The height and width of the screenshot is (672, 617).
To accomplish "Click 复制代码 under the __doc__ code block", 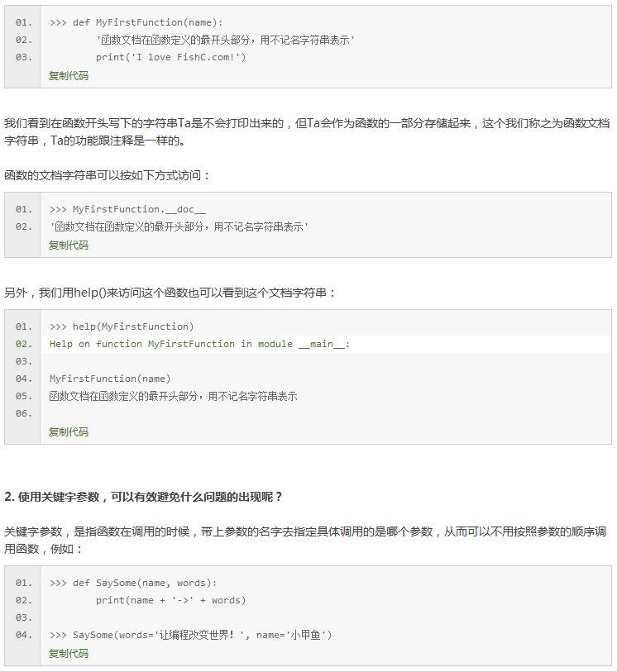I will (x=69, y=245).
